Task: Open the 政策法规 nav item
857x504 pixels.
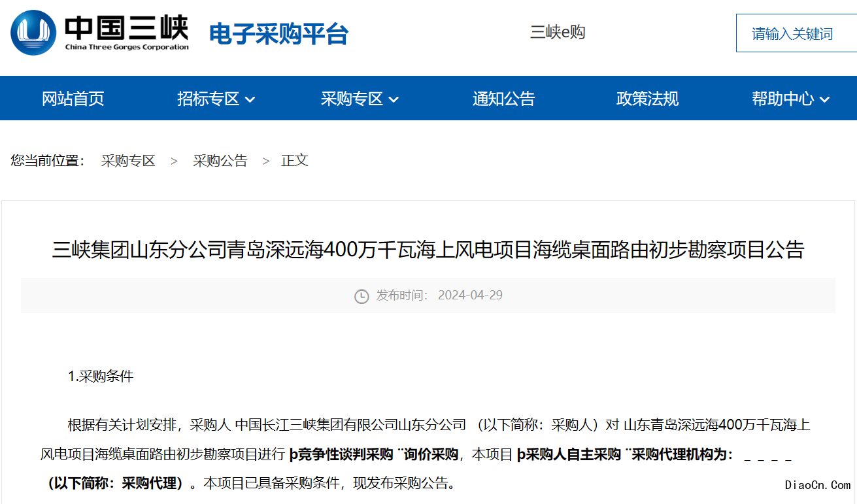Action: (647, 99)
